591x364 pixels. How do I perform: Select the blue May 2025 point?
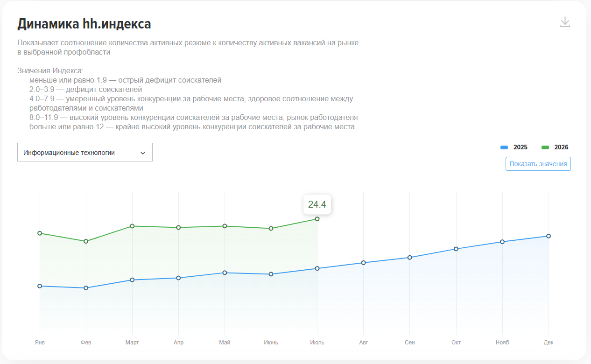click(225, 273)
